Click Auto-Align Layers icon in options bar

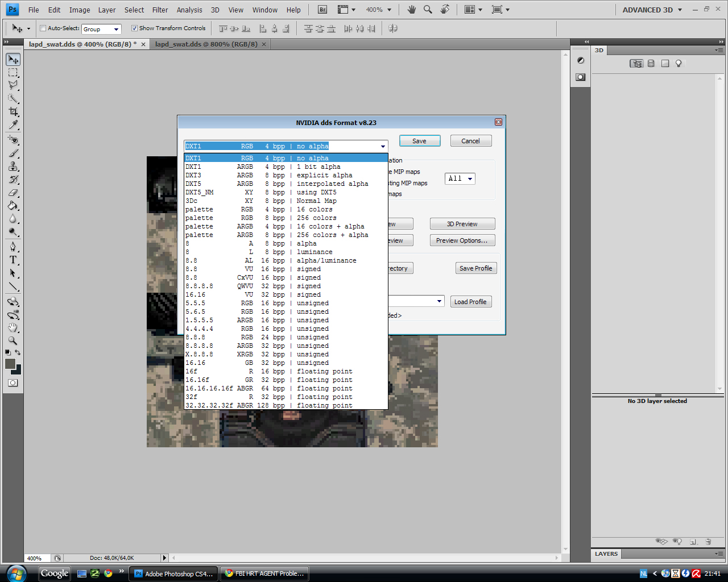tap(393, 28)
